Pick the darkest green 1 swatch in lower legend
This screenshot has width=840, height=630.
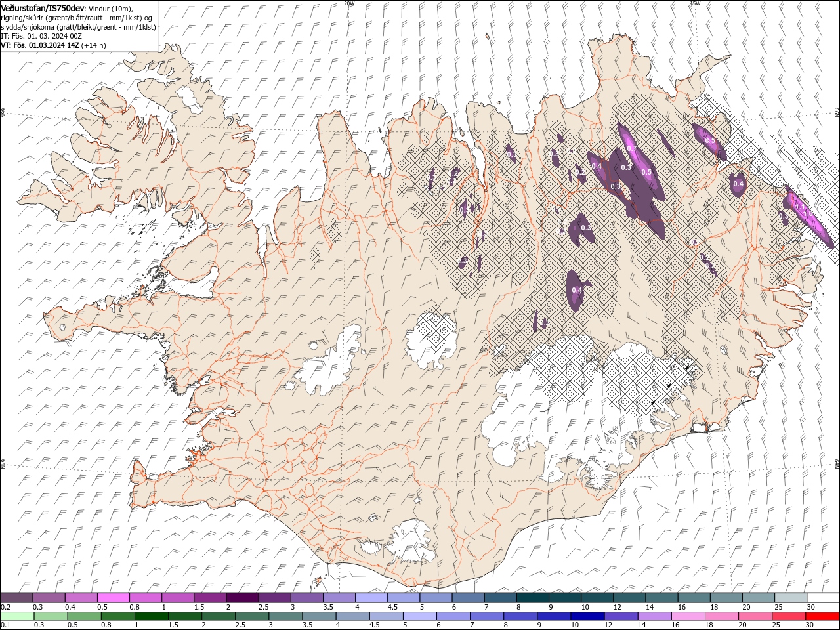[x=151, y=616]
